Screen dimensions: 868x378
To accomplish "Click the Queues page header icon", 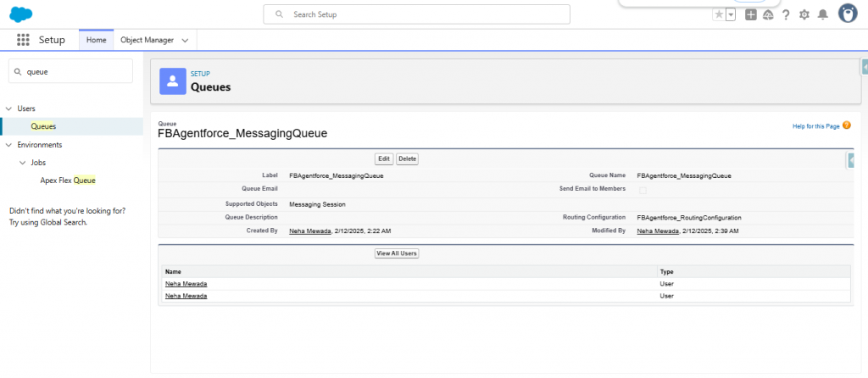I will pyautogui.click(x=173, y=81).
